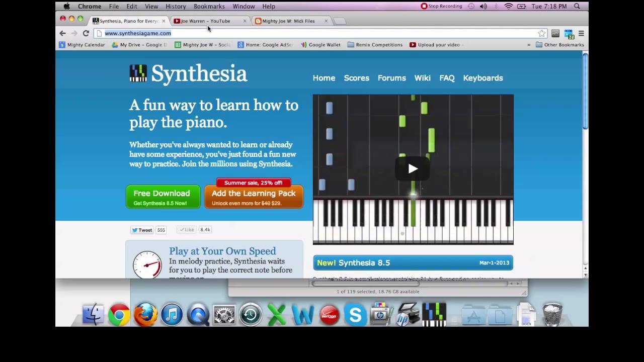
Task: Click the Play at Your Own Speed heading
Action: click(222, 251)
